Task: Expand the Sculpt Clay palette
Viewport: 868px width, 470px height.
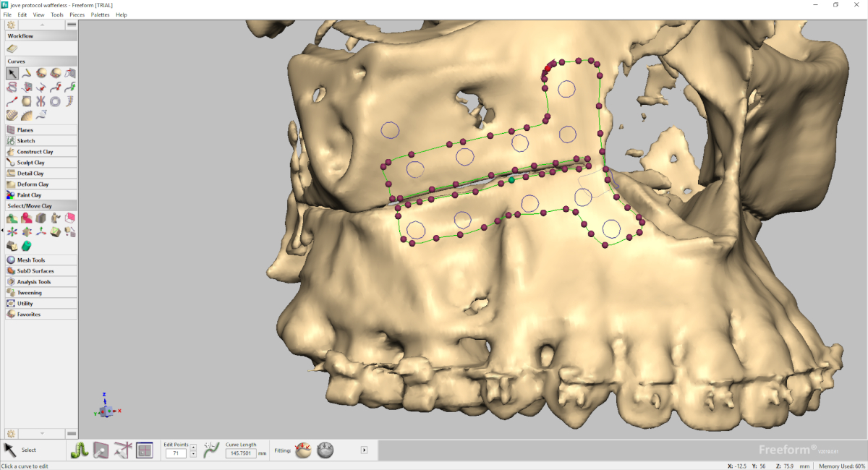Action: (30, 163)
